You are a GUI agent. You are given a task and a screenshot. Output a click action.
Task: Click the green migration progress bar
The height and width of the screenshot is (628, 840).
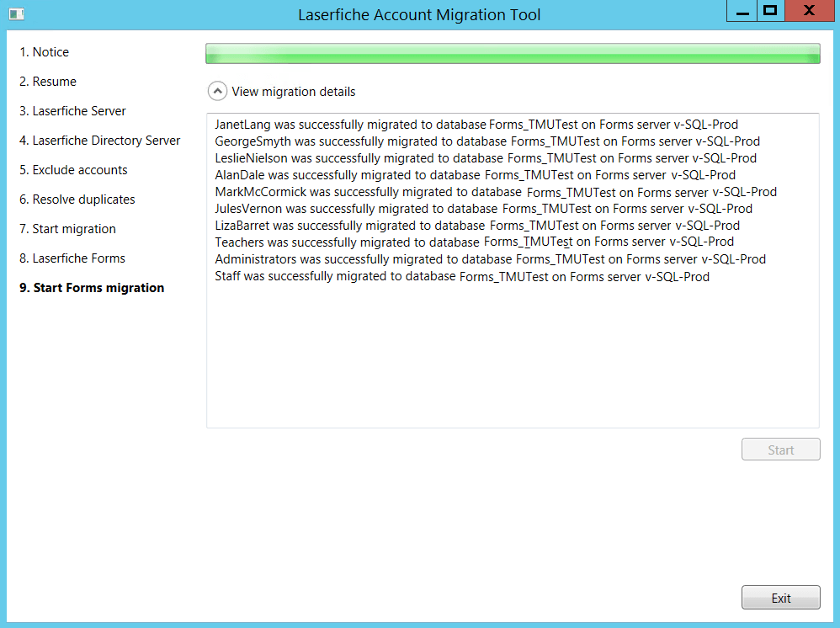coord(513,54)
